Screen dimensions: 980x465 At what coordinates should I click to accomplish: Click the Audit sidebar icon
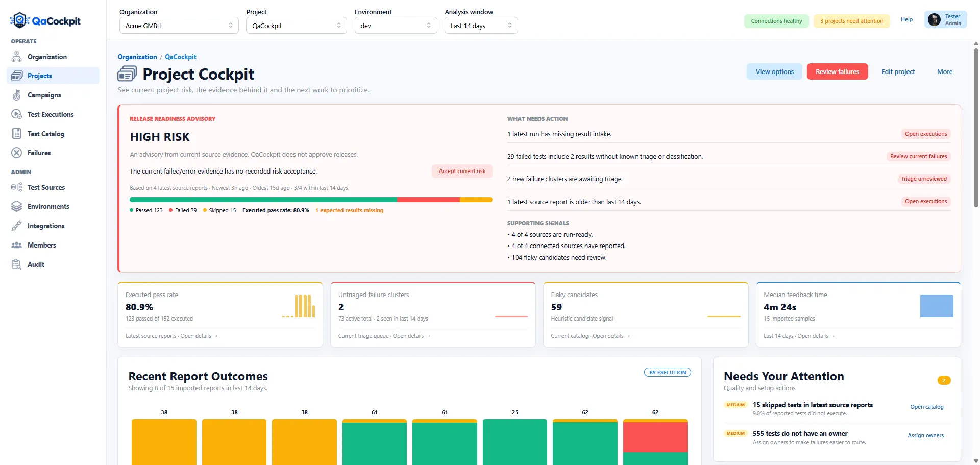coord(17,264)
